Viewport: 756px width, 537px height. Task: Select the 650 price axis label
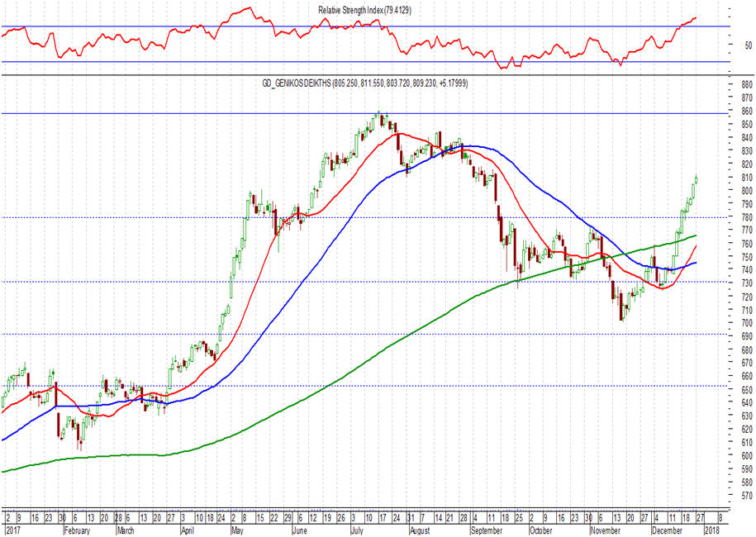click(x=746, y=389)
